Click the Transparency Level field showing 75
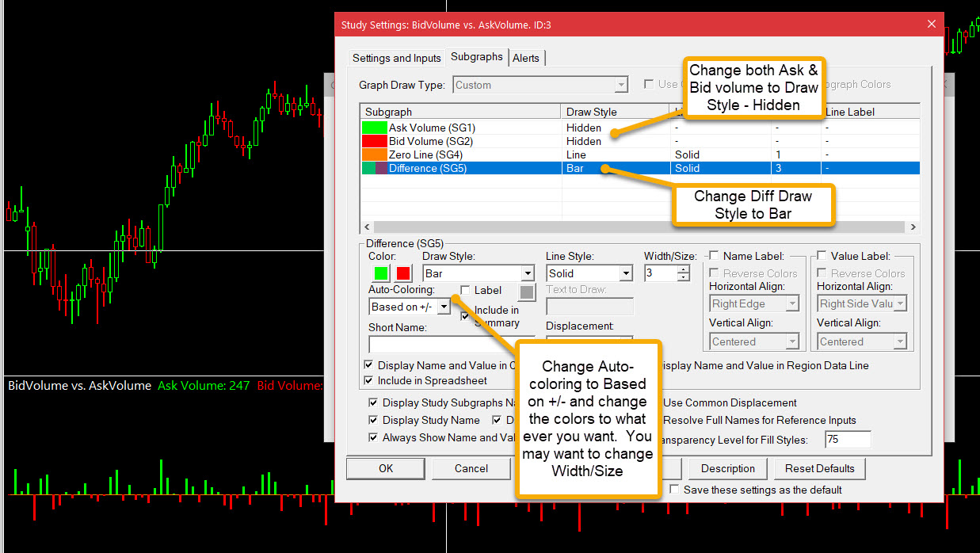This screenshot has height=553, width=980. click(848, 440)
